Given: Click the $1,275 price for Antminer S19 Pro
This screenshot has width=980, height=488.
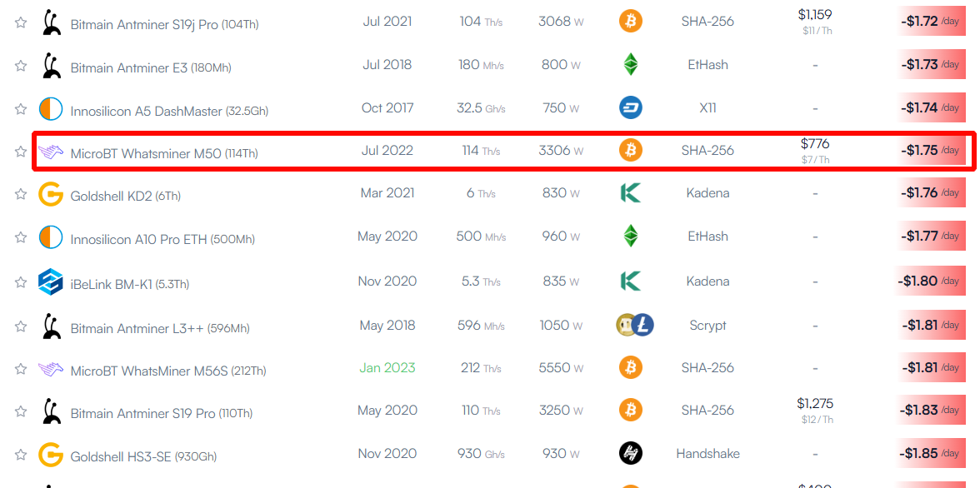Looking at the screenshot, I should coord(815,404).
